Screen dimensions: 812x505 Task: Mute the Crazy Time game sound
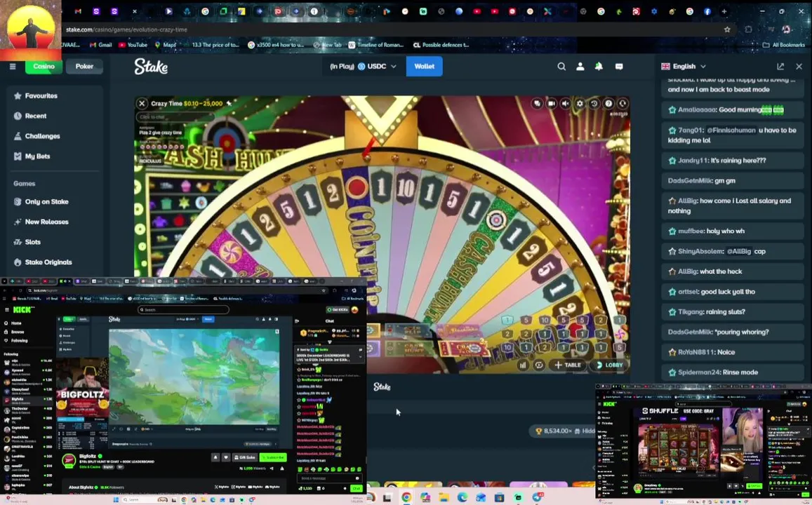[x=566, y=104]
